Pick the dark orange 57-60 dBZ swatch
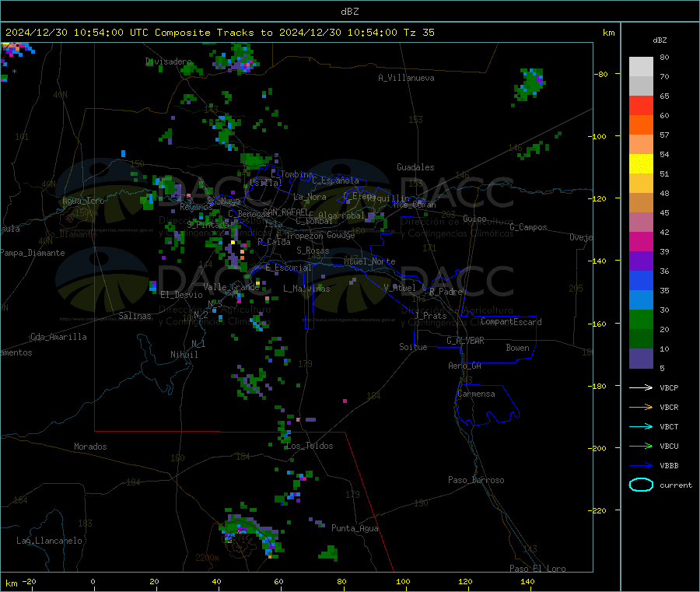This screenshot has width=700, height=592. (641, 125)
